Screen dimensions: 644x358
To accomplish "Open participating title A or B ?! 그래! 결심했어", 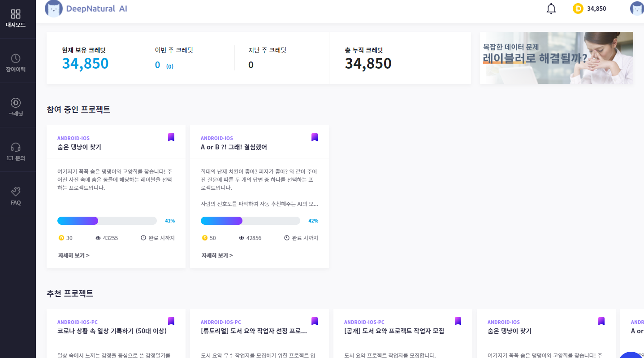I will (233, 147).
